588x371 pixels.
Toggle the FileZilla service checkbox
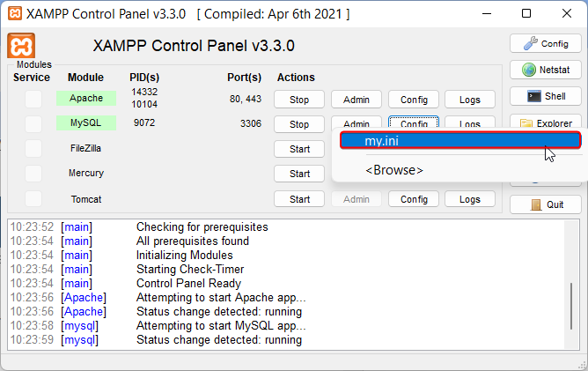click(33, 149)
